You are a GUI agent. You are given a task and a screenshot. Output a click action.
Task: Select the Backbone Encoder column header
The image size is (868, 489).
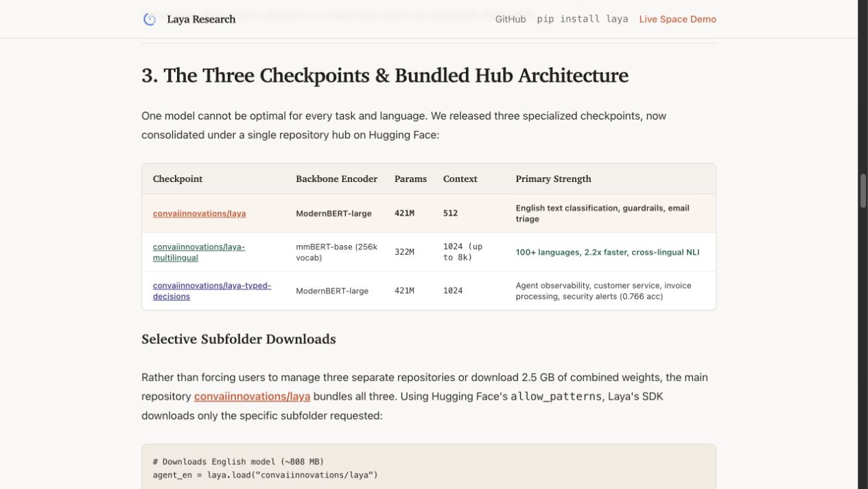point(336,179)
